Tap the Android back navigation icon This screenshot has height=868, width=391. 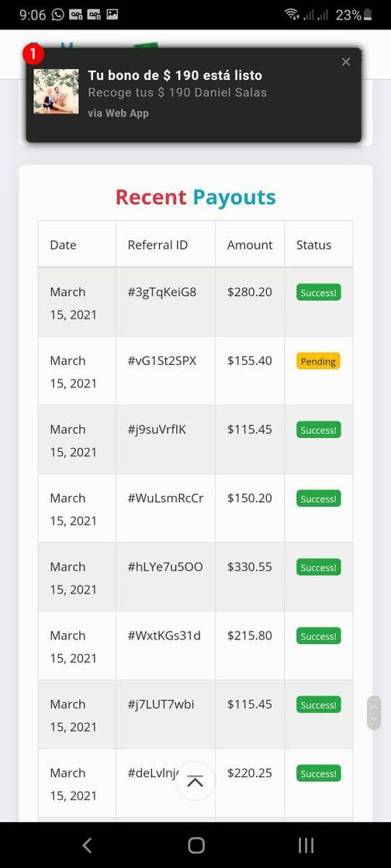[x=86, y=845]
